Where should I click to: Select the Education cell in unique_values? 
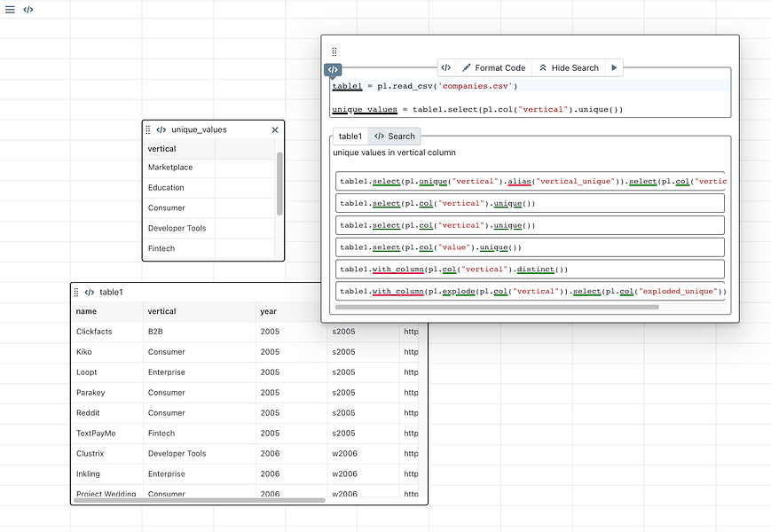click(179, 188)
